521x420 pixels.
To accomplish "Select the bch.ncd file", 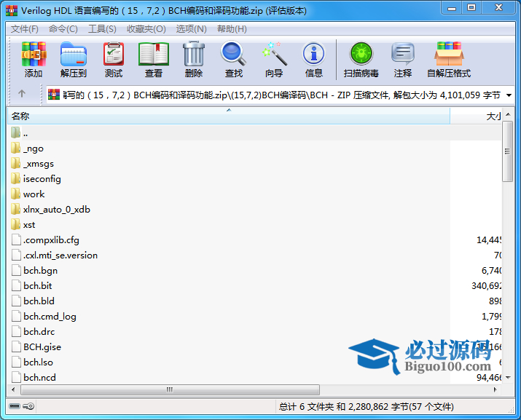I will (34, 377).
